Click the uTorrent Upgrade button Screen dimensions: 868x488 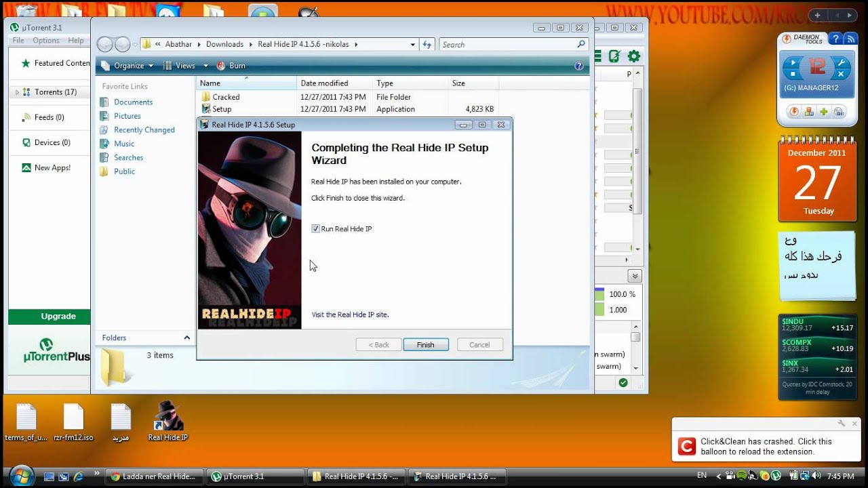pyautogui.click(x=49, y=317)
